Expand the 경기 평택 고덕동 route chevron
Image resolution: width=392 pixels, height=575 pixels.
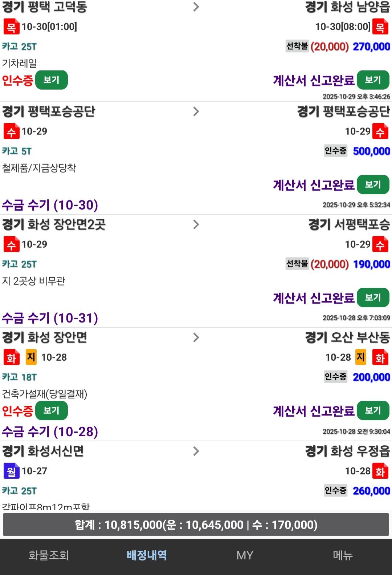point(196,7)
